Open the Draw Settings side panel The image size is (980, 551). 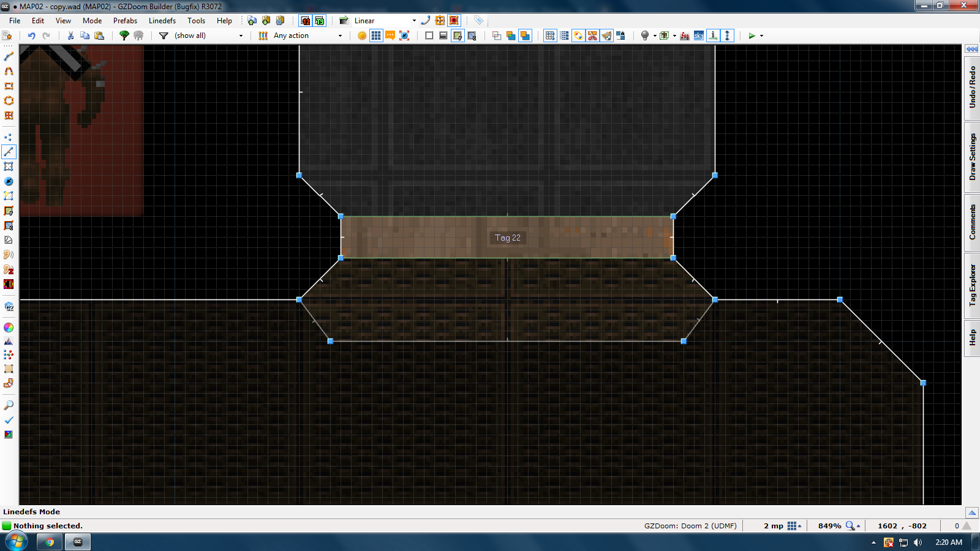click(972, 157)
